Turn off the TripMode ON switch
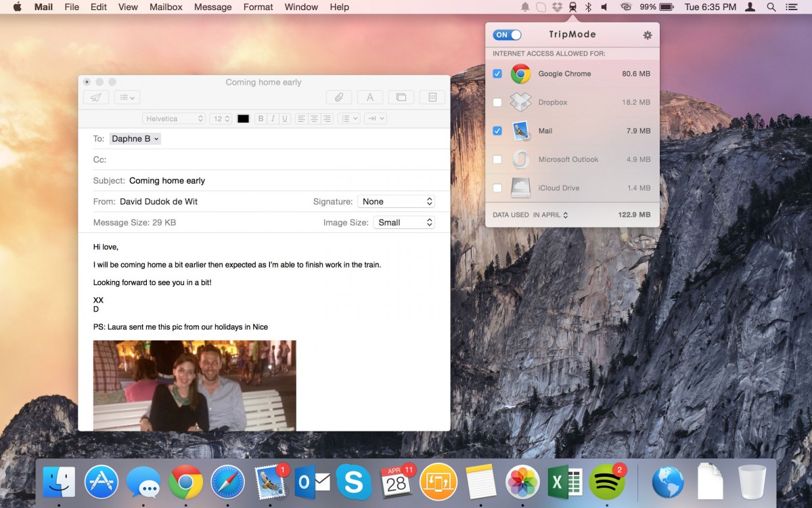 point(507,35)
